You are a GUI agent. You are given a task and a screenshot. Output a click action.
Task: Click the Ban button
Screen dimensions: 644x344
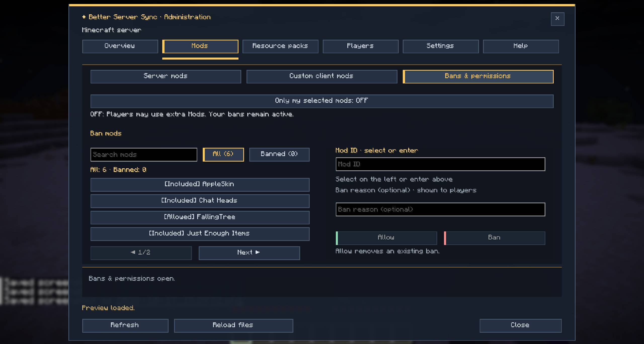494,238
